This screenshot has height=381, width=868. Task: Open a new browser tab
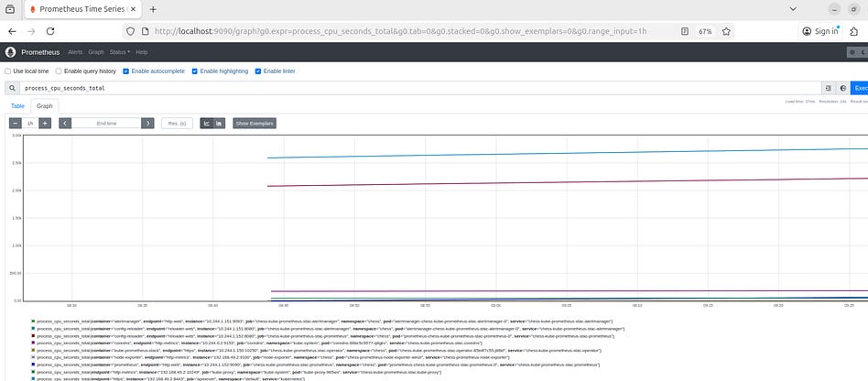coord(153,9)
